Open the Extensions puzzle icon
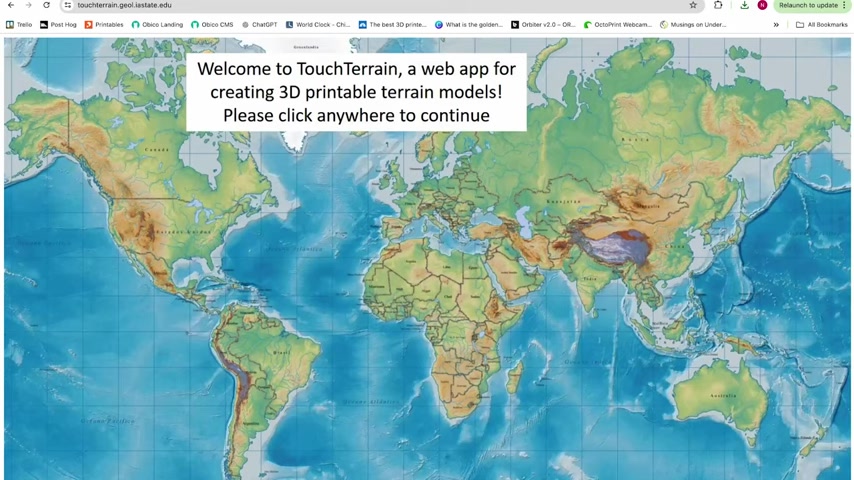The width and height of the screenshot is (854, 480). click(718, 5)
